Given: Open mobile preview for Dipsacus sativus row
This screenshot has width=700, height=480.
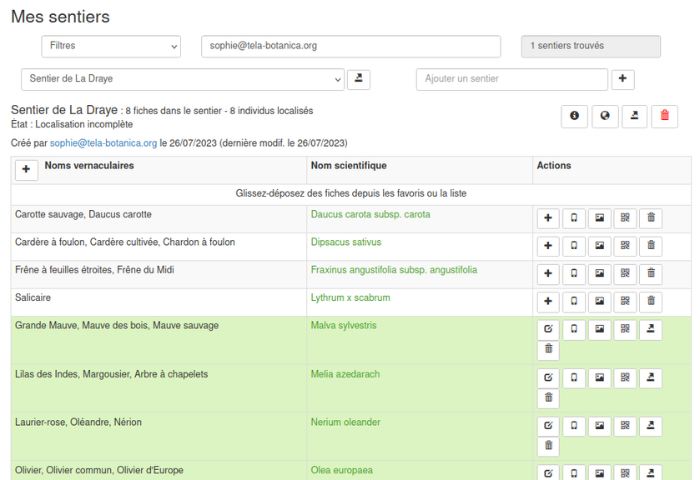Looking at the screenshot, I should click(x=574, y=246).
